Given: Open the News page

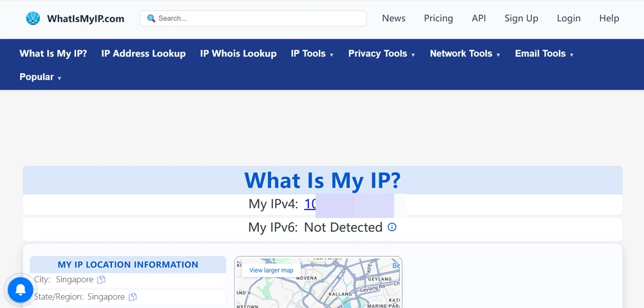Looking at the screenshot, I should pyautogui.click(x=393, y=19).
